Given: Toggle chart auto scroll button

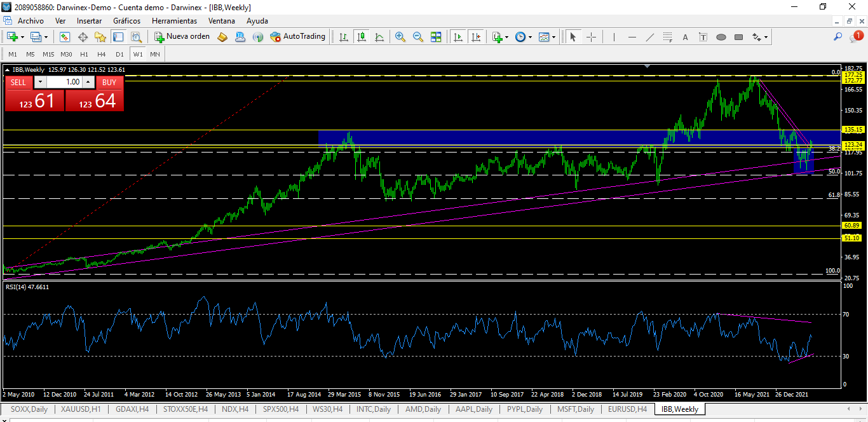Looking at the screenshot, I should [x=458, y=37].
